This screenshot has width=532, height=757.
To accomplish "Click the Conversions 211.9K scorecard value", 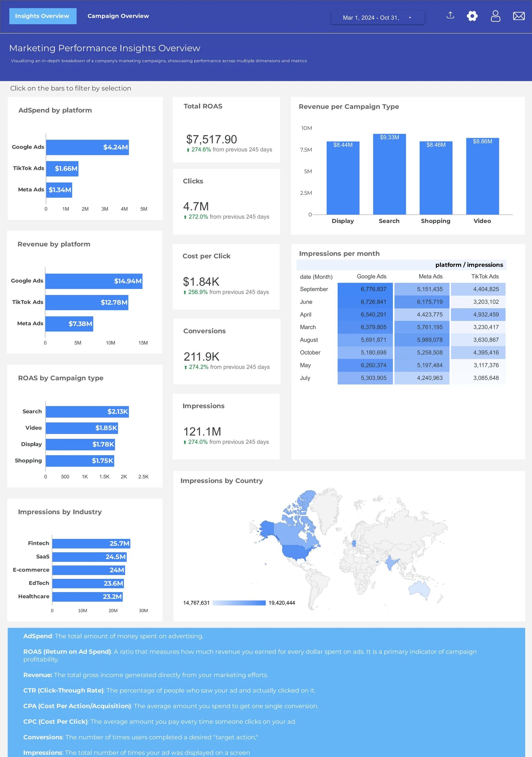I will point(202,357).
